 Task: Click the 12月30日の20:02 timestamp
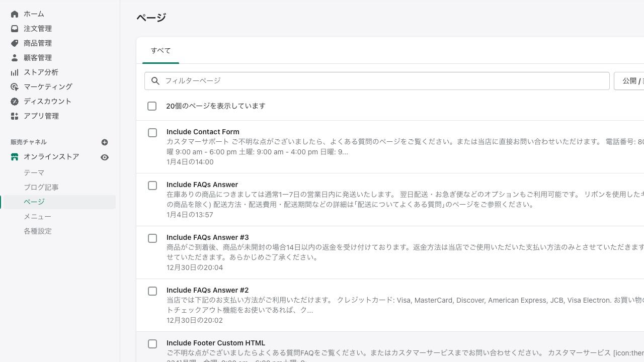pos(195,320)
